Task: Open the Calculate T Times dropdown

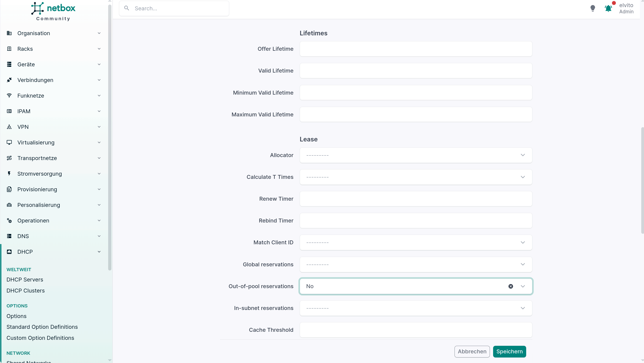Action: pos(416,177)
